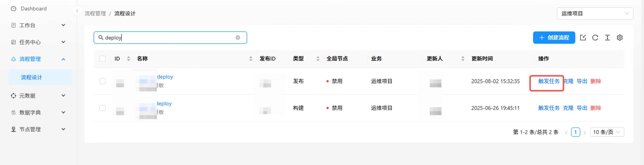
Task: Collapse the sidebar with arrow button
Action: pos(77,11)
